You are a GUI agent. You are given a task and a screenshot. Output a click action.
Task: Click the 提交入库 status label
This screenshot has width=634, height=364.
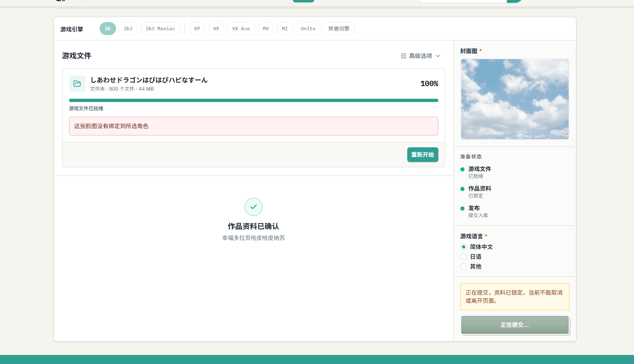[x=478, y=215]
